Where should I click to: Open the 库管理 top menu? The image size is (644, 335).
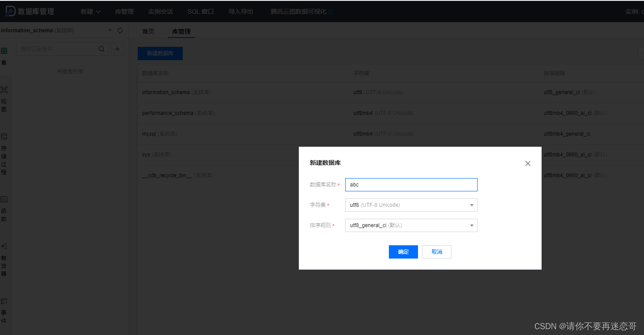(124, 11)
